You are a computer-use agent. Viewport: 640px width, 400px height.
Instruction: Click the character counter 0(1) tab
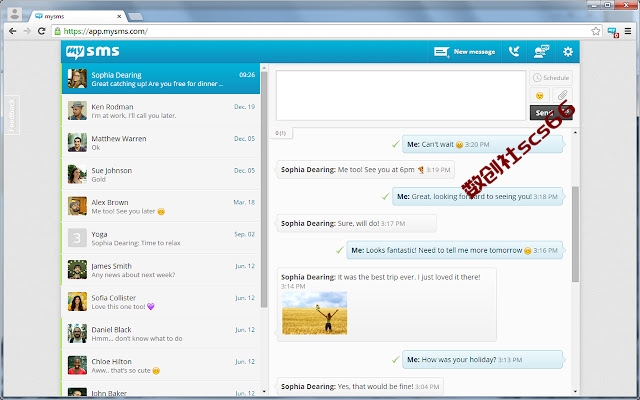pos(281,133)
